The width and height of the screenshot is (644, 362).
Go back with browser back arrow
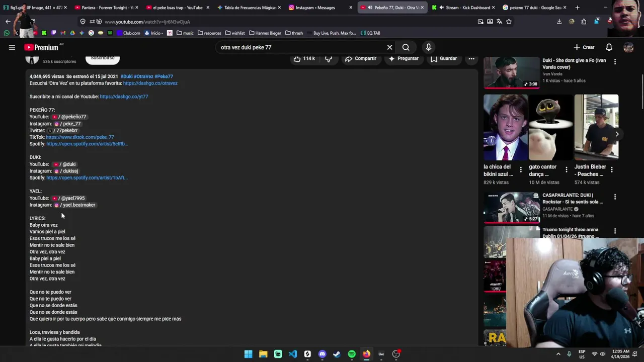point(8,22)
